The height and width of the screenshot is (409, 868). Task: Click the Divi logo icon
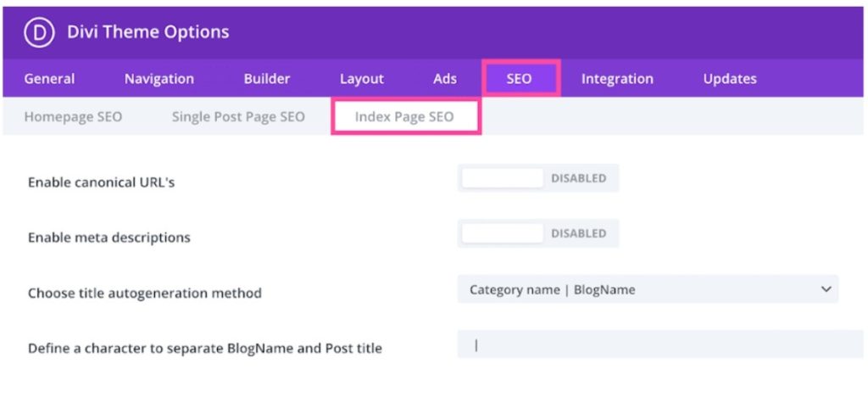coord(39,32)
